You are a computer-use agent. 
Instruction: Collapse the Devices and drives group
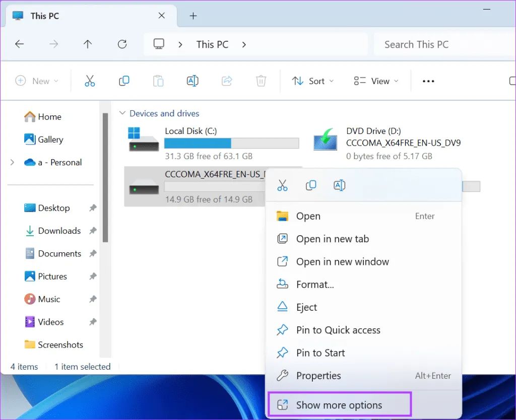tap(122, 113)
